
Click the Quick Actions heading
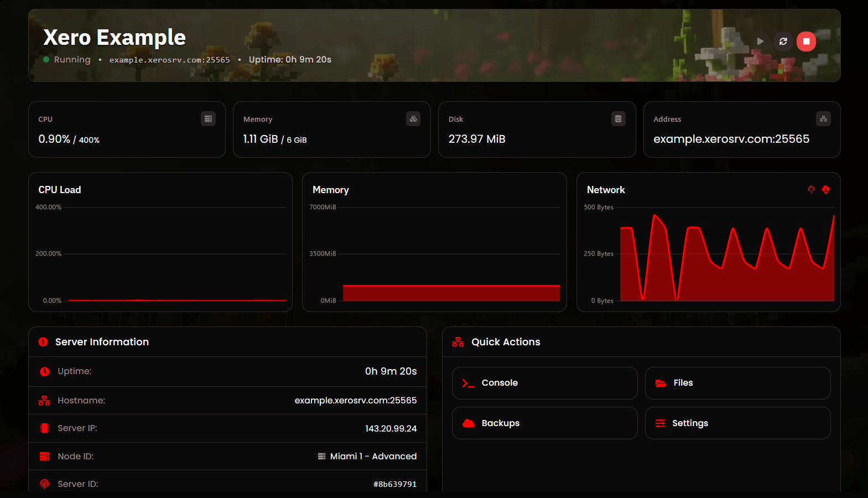point(506,342)
